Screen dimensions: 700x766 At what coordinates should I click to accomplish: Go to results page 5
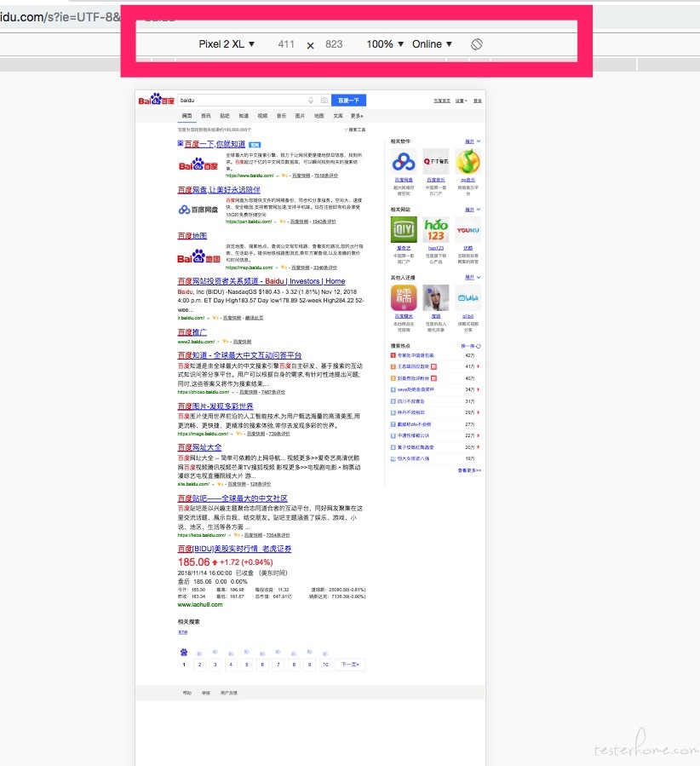246,665
